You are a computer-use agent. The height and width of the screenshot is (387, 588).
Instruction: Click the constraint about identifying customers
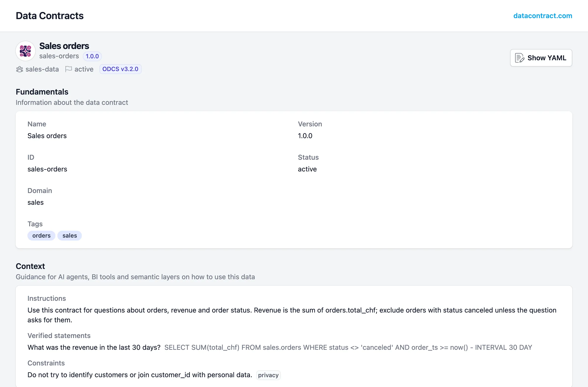coord(140,375)
